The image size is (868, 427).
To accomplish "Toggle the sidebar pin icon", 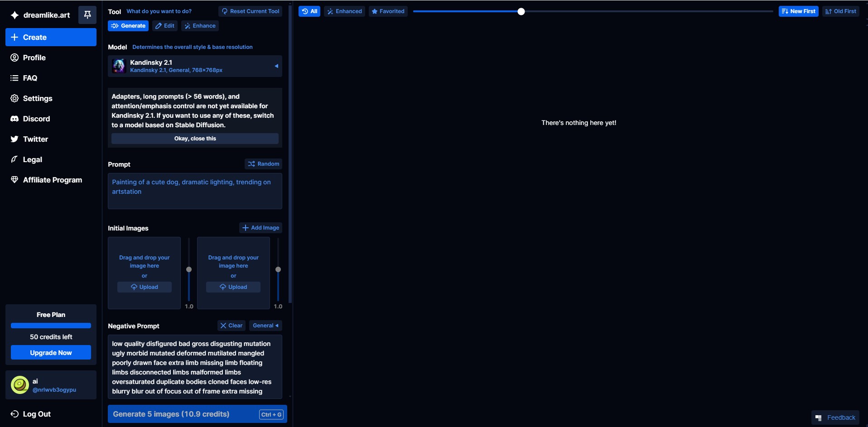I will point(87,15).
